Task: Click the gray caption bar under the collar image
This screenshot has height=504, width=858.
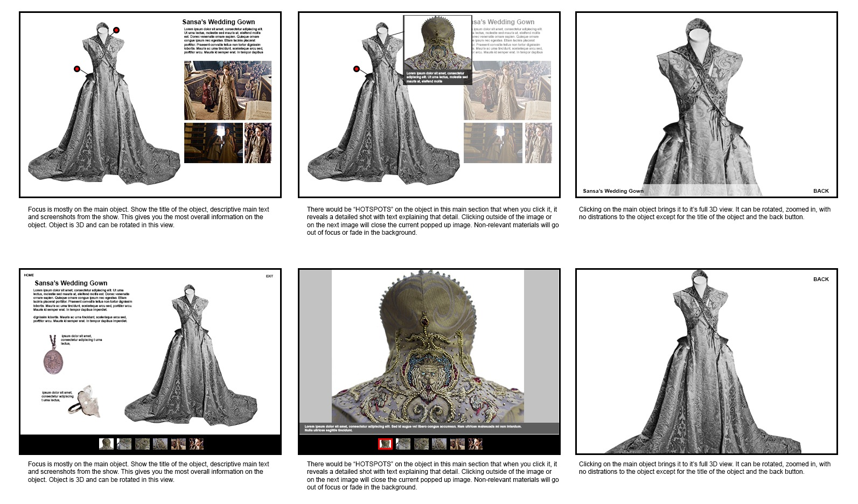Action: point(429,429)
